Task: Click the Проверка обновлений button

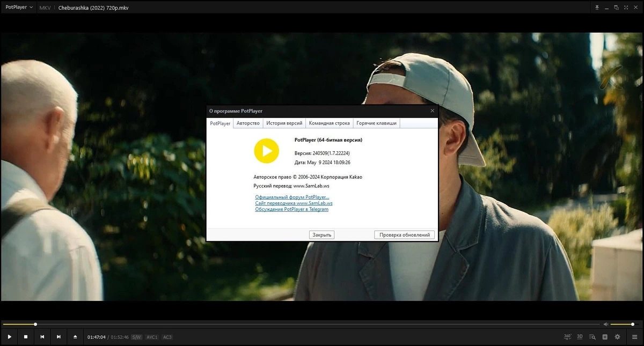Action: pyautogui.click(x=405, y=235)
